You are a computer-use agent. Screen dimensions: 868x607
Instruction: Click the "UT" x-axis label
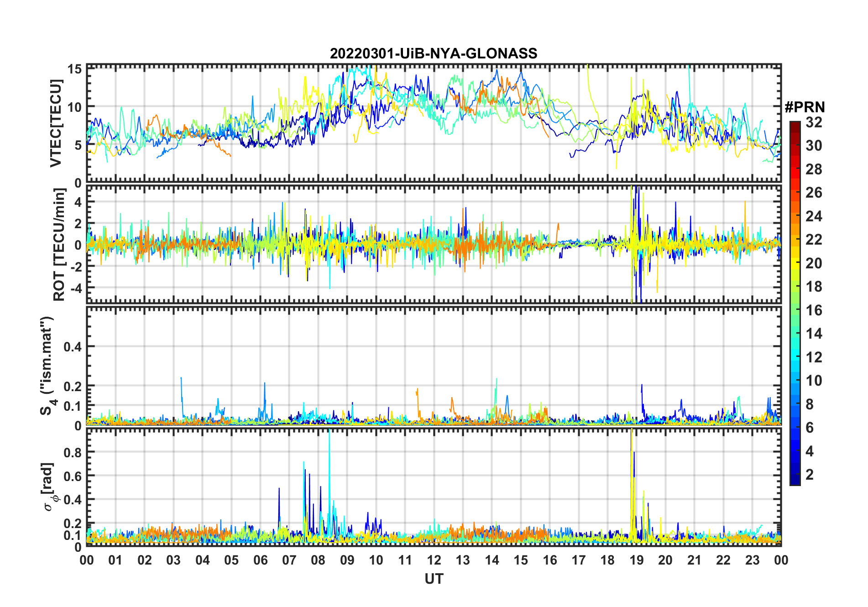point(434,579)
